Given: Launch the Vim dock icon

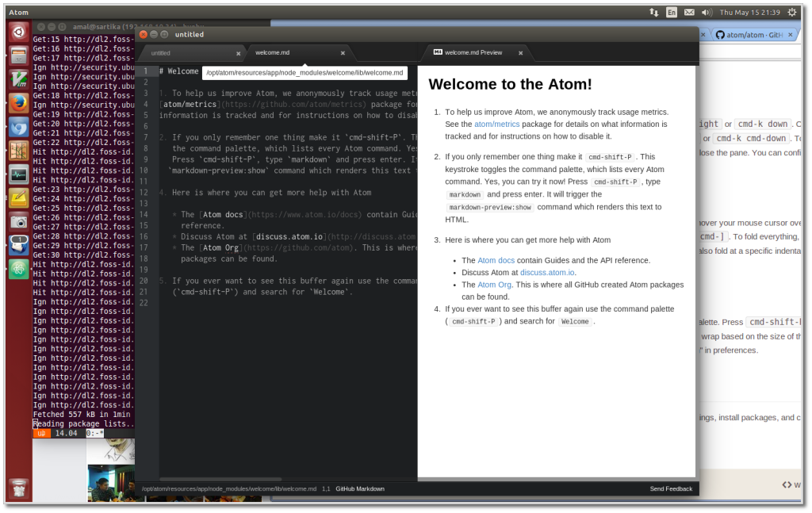Looking at the screenshot, I should tap(19, 78).
